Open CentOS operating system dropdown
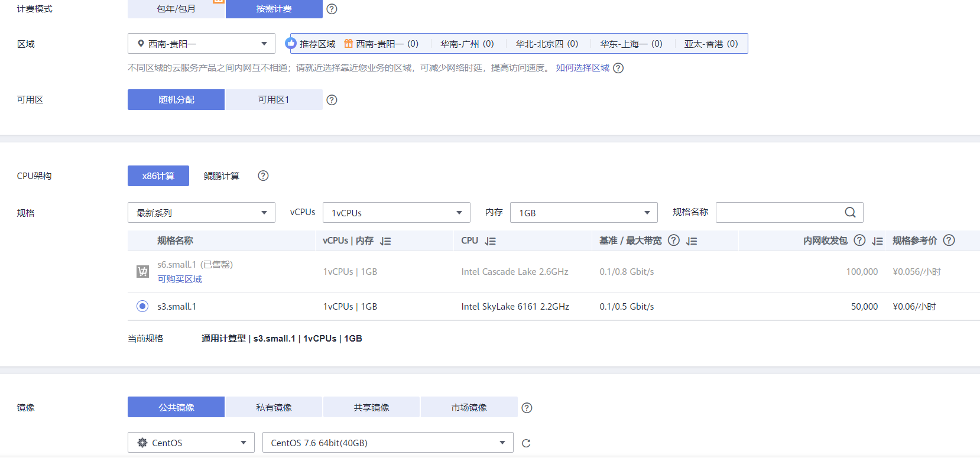Viewport: 980px width, 458px height. click(x=191, y=443)
